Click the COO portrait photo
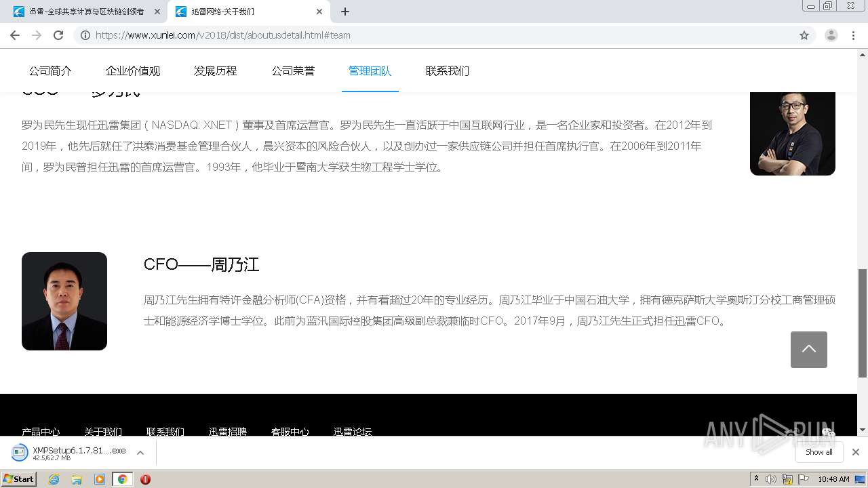This screenshot has width=868, height=488. point(793,133)
